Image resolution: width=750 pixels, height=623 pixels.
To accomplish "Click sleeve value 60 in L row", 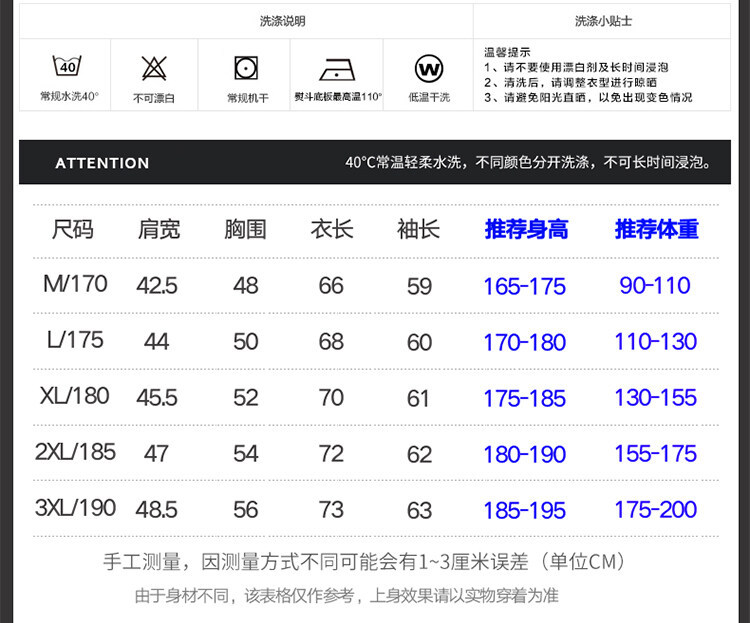I will 419,343.
